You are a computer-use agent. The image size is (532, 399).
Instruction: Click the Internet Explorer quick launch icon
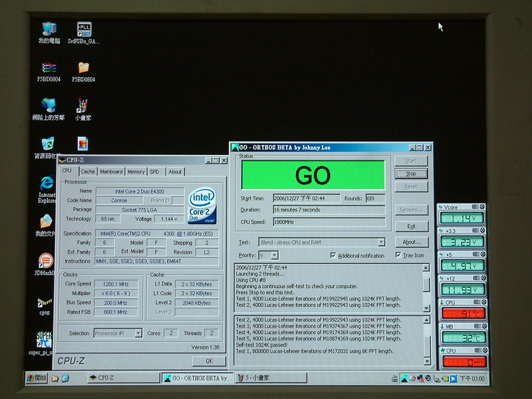click(65, 378)
